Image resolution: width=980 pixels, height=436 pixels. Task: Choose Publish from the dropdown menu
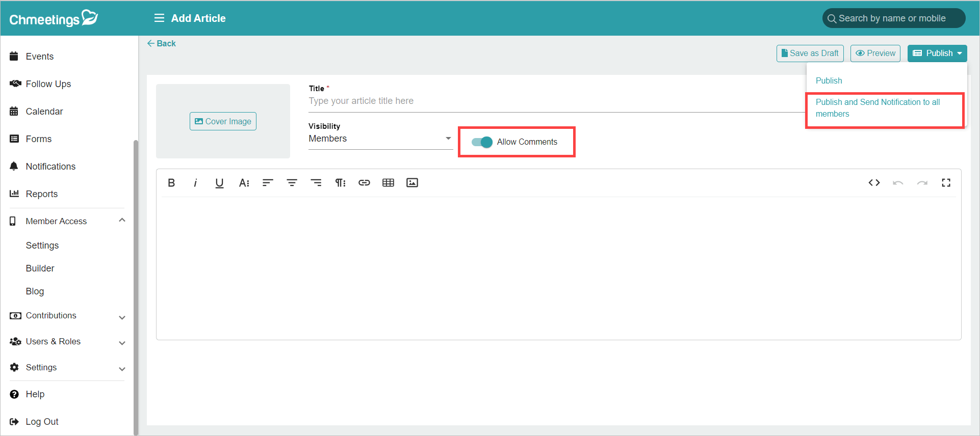coord(829,80)
